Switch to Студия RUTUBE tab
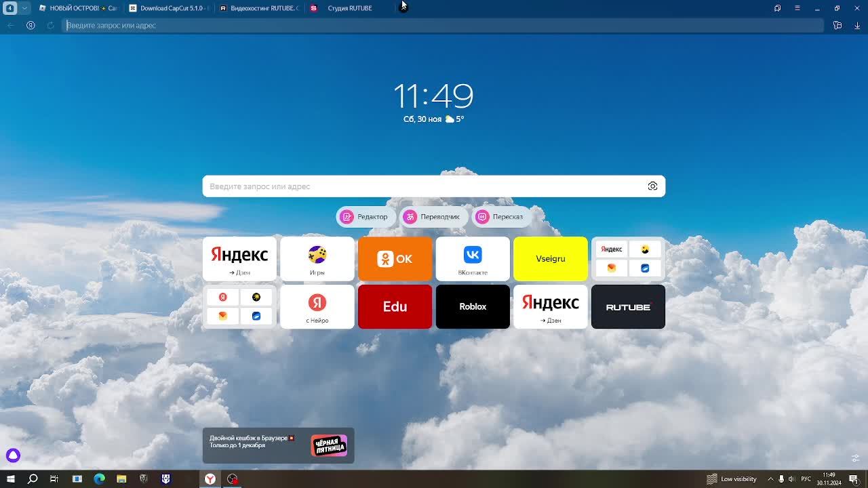 [350, 8]
